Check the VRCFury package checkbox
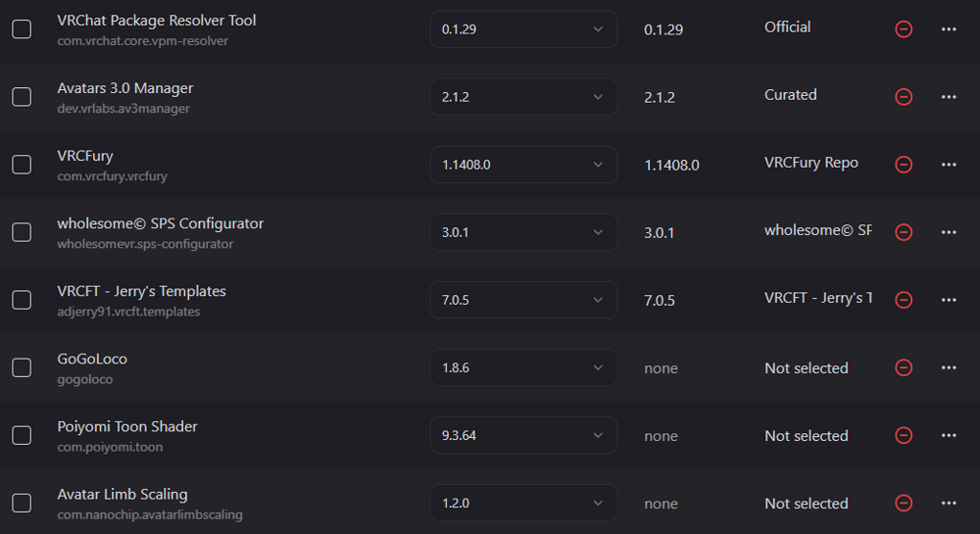Image resolution: width=980 pixels, height=534 pixels. (22, 165)
